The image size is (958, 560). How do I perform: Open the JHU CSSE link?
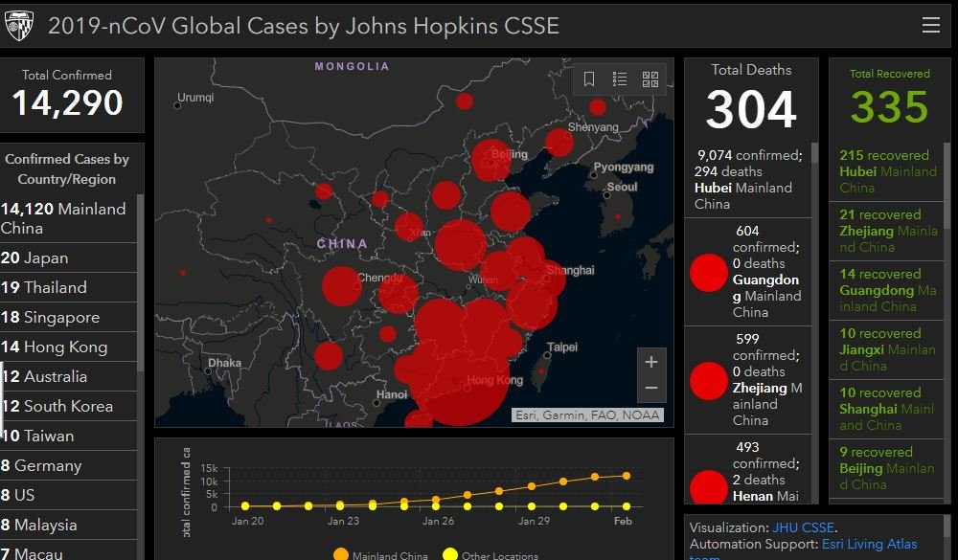pos(804,527)
